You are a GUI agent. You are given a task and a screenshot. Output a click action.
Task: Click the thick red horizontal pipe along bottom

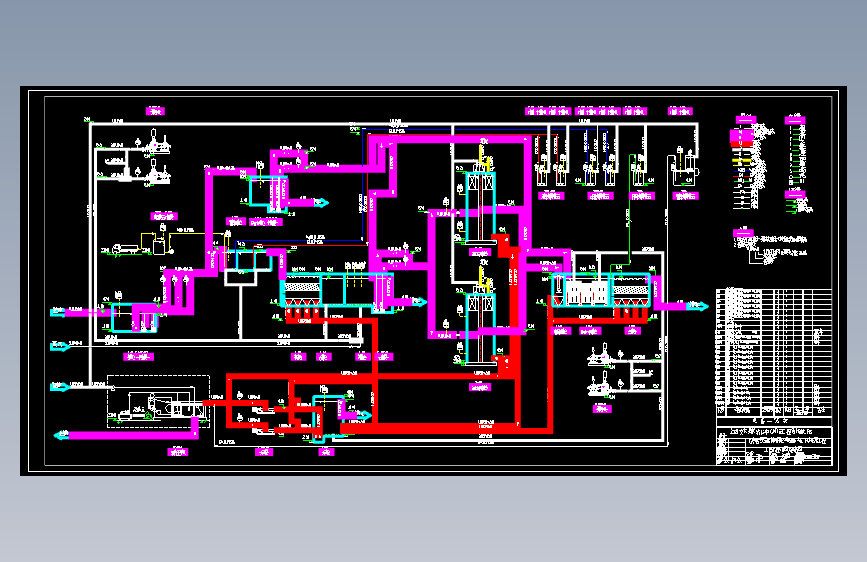pos(445,428)
